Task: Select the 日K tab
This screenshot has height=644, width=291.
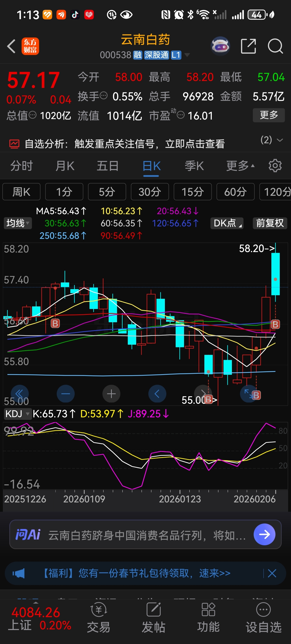Action: (151, 166)
